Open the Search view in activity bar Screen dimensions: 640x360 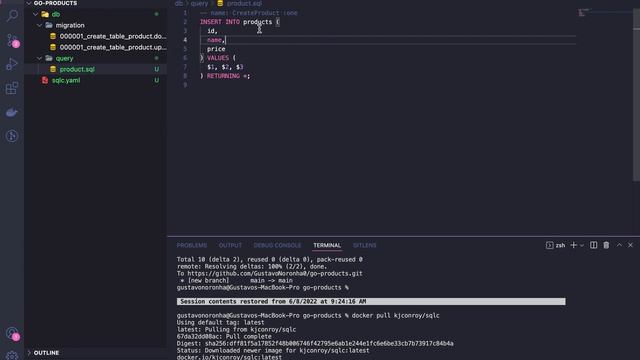coord(12,16)
